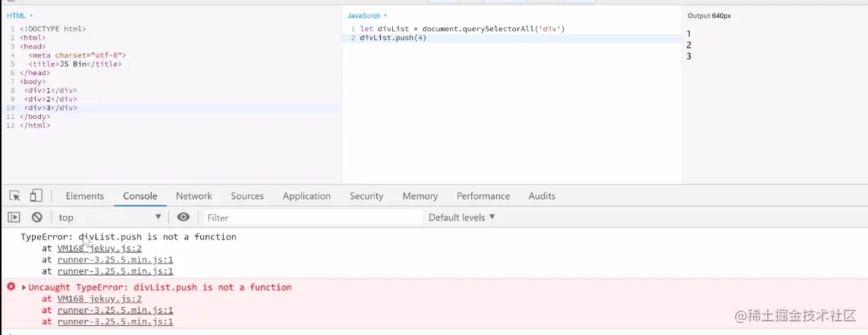Toggle the device toolbar icon
The image size is (868, 335).
[36, 196]
